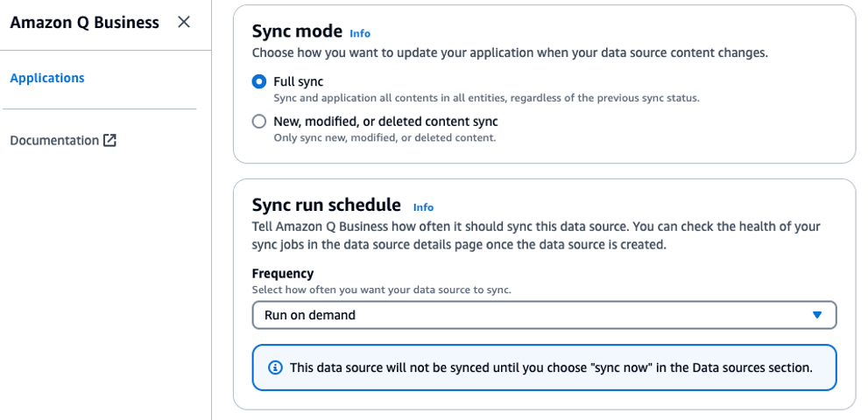Screen dimensions: 868x420
Task: Click the external link icon beside Documentation
Action: [109, 140]
